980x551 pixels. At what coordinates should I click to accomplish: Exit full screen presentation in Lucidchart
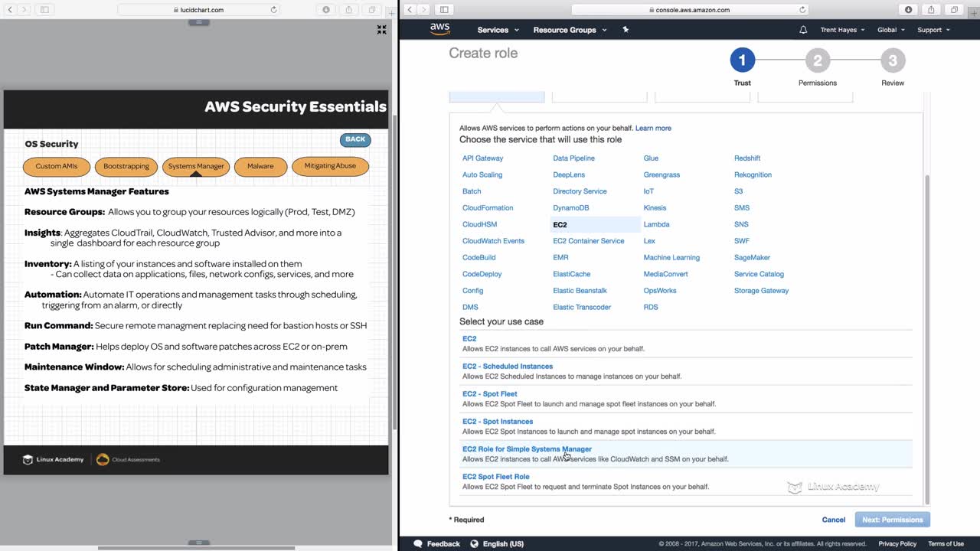381,30
